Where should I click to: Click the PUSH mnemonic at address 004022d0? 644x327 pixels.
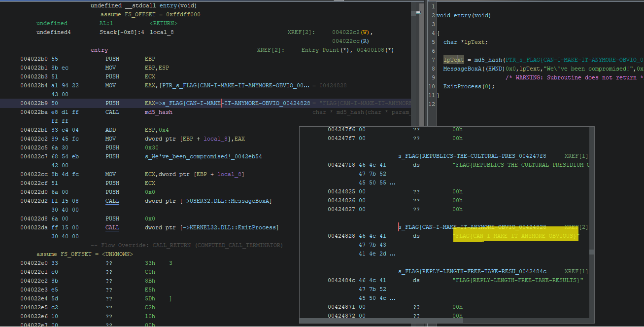[112, 192]
